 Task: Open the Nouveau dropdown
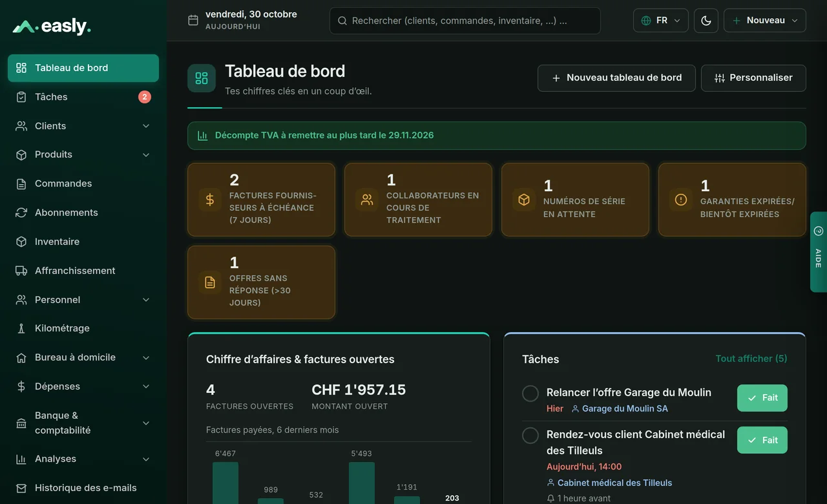pyautogui.click(x=765, y=21)
